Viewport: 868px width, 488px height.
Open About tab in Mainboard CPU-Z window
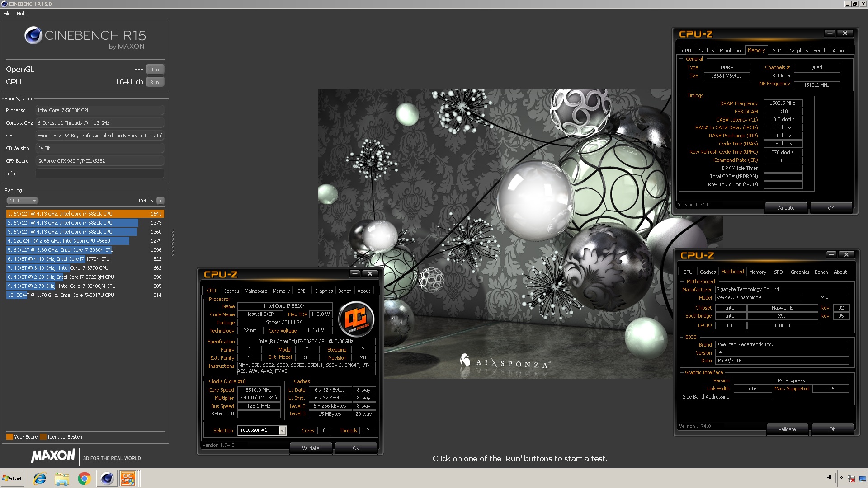[x=840, y=272]
